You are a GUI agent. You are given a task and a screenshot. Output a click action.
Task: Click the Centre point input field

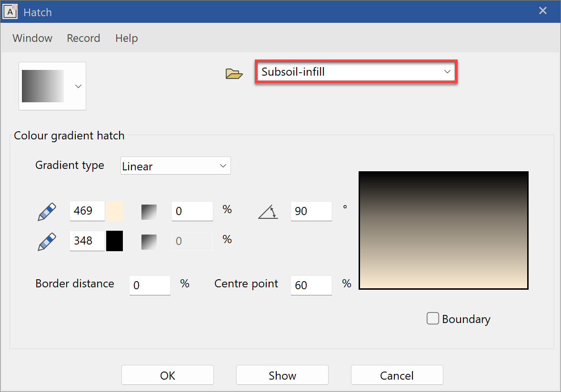point(311,285)
